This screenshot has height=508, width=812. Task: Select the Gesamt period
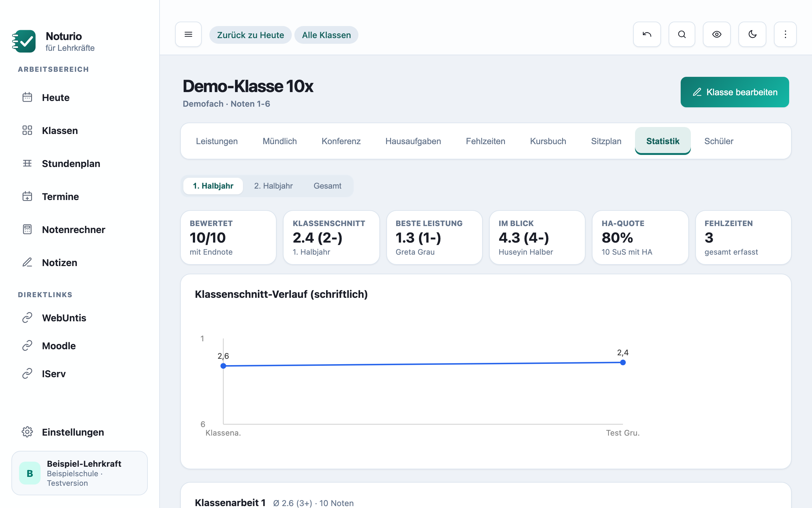pyautogui.click(x=327, y=186)
